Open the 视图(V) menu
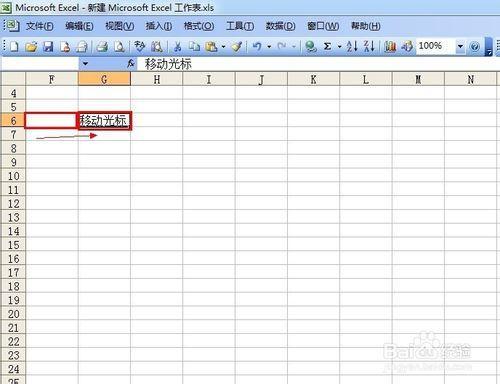The width and height of the screenshot is (500, 384). 119,26
